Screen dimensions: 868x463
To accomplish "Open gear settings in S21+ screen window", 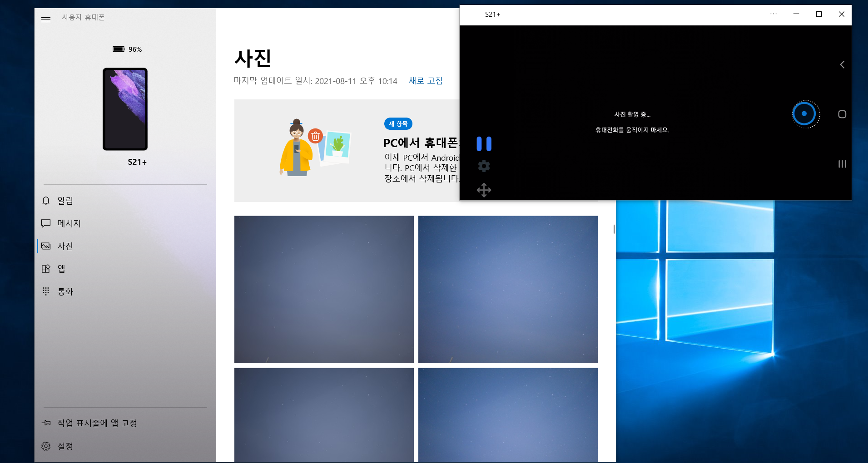I will point(484,166).
